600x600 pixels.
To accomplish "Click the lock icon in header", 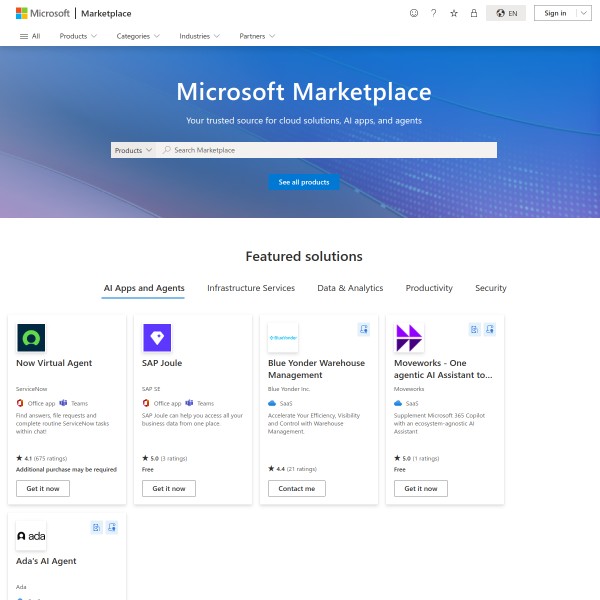I will click(x=474, y=13).
